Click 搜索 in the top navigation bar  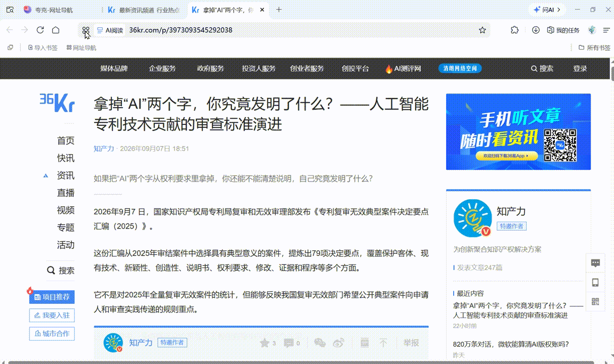[x=542, y=69]
